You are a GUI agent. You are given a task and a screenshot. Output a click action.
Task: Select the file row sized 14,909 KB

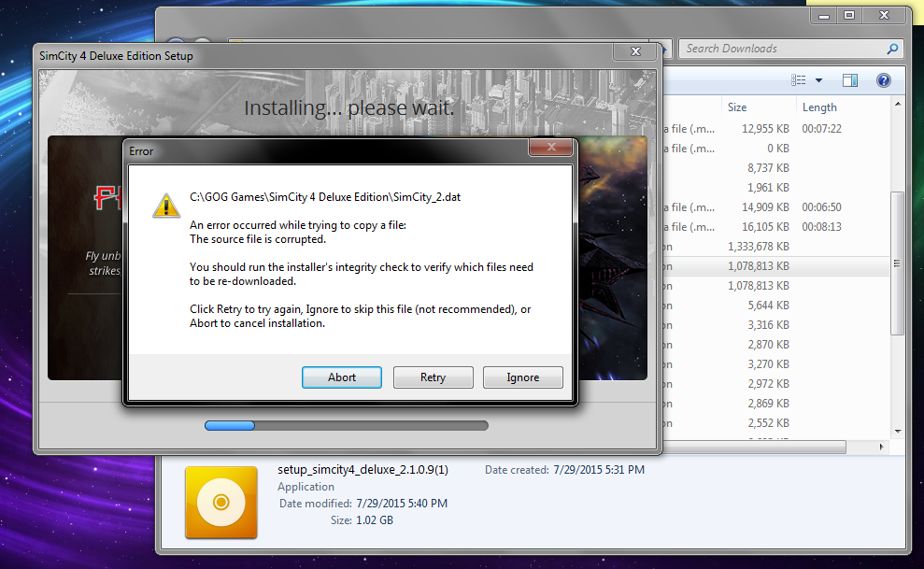(776, 207)
